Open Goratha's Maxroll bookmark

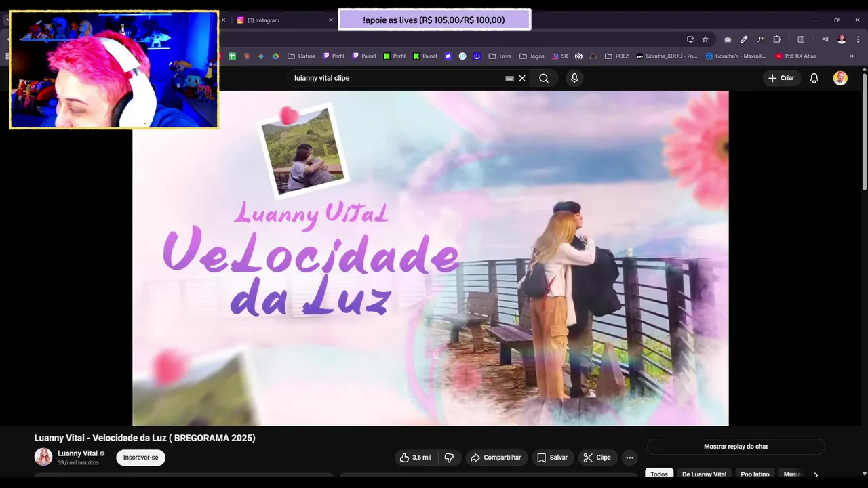[736, 56]
